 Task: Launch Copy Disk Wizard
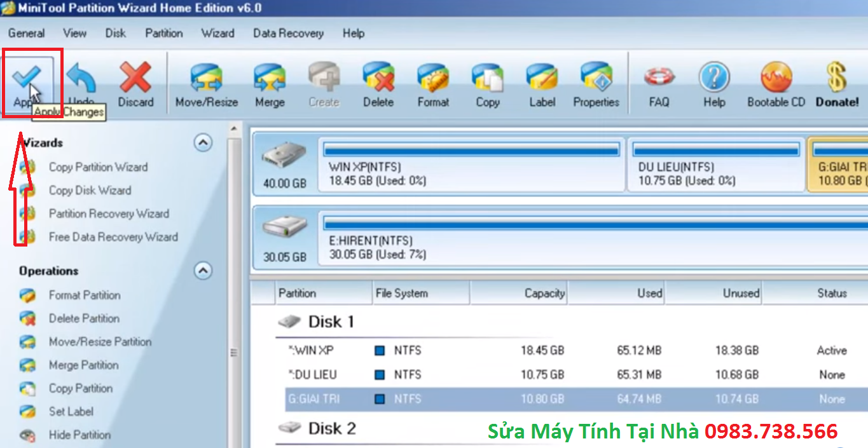(90, 191)
